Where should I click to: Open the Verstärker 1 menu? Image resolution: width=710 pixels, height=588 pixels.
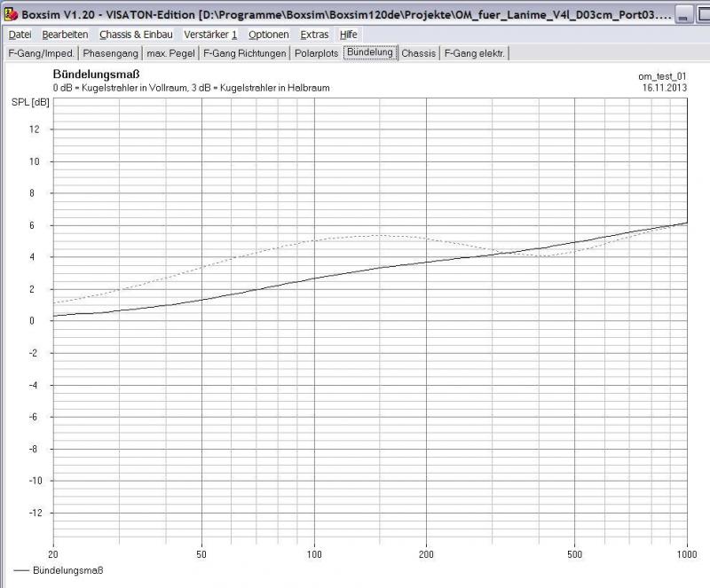pos(210,35)
